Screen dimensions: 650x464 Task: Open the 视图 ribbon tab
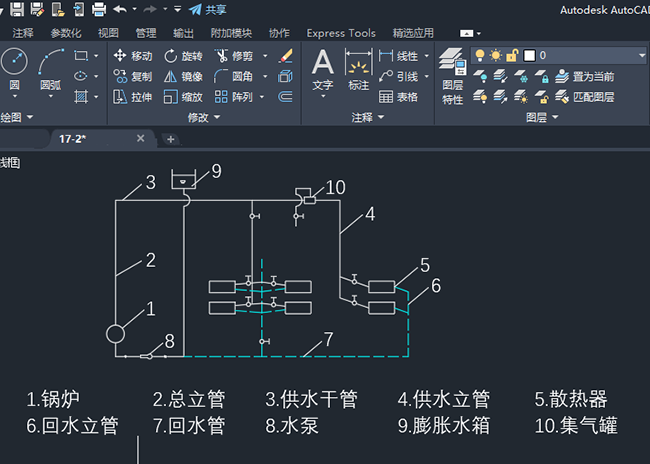(x=108, y=33)
